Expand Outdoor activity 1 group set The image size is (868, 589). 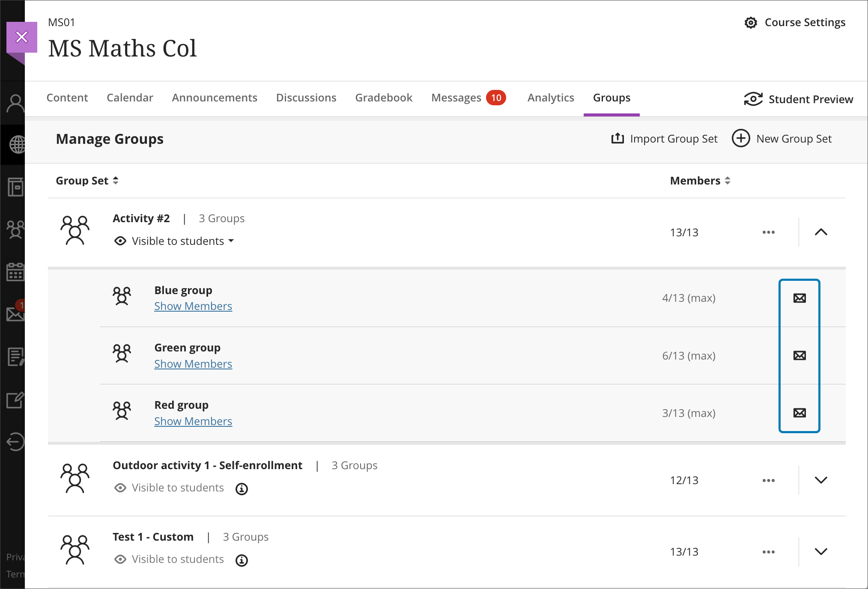(x=820, y=480)
